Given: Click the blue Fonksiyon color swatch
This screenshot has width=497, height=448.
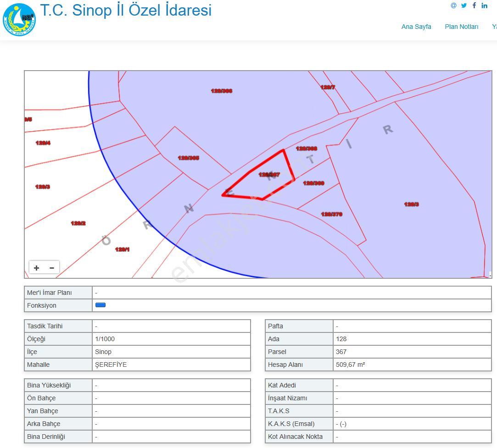Looking at the screenshot, I should 101,305.
